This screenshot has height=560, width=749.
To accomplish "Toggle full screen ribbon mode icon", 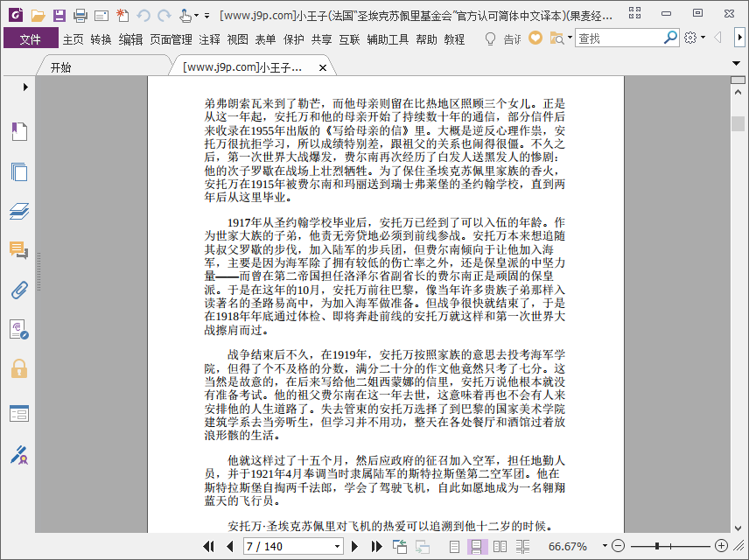I will coord(635,13).
